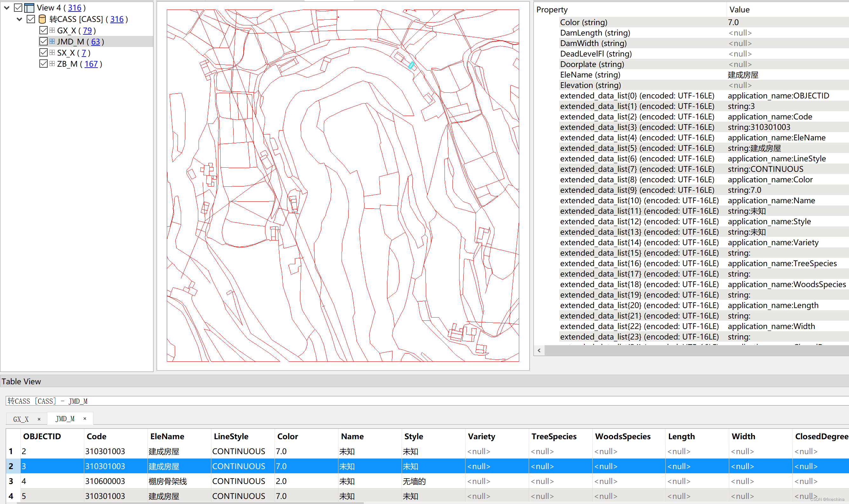Click the View 4 layout icon
Image resolution: width=849 pixels, height=504 pixels.
[x=29, y=8]
